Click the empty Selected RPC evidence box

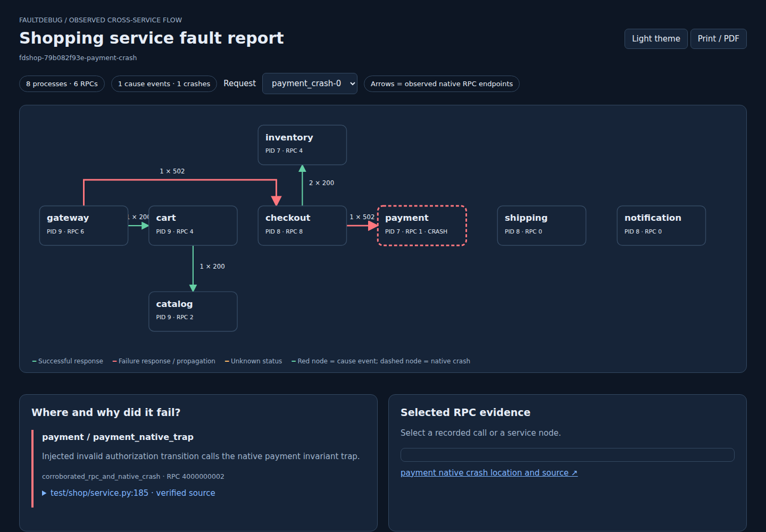pyautogui.click(x=567, y=455)
